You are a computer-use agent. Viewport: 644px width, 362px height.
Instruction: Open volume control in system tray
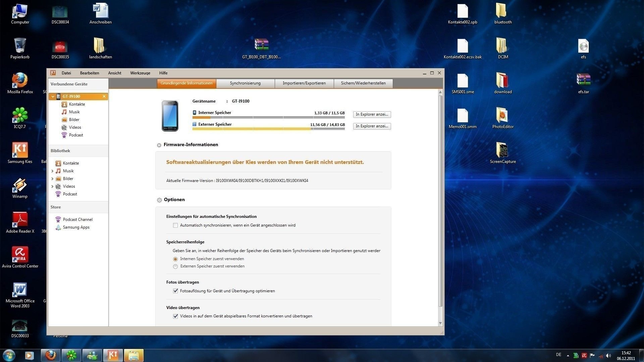(x=608, y=356)
